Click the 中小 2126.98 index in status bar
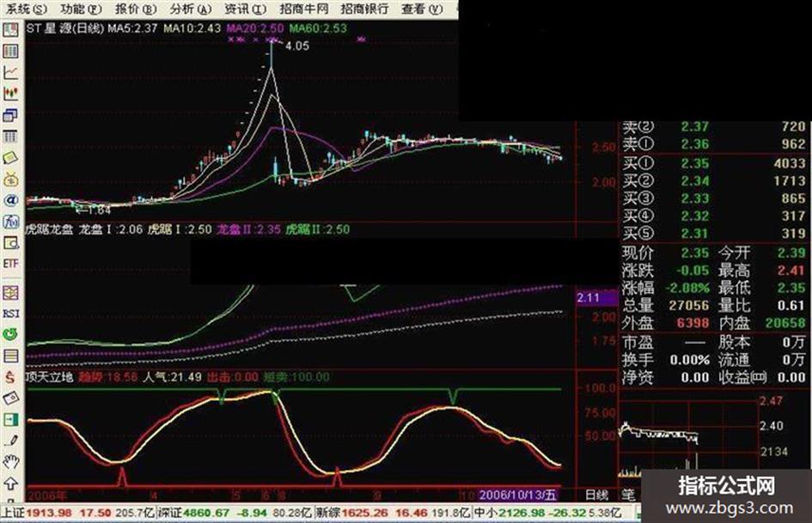 click(x=510, y=514)
